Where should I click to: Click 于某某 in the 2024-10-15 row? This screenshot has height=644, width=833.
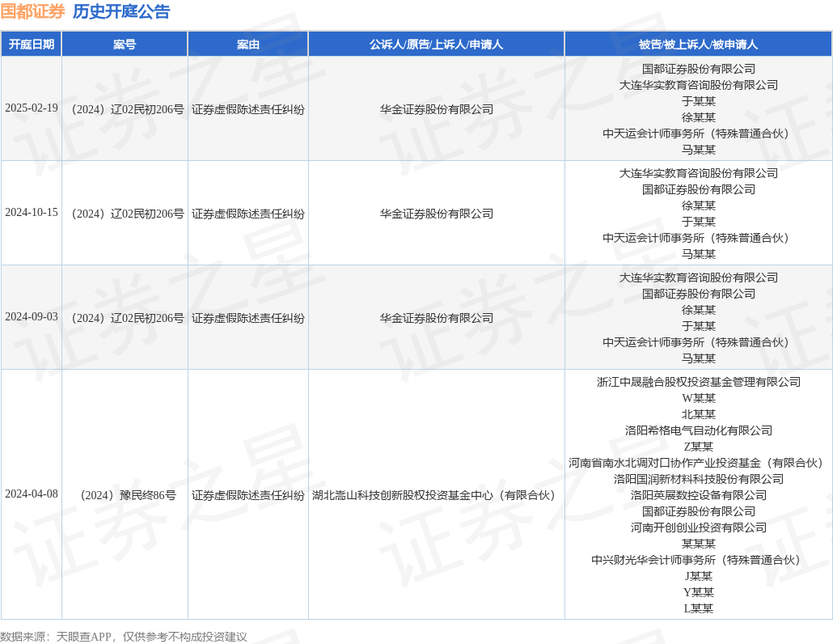point(699,222)
